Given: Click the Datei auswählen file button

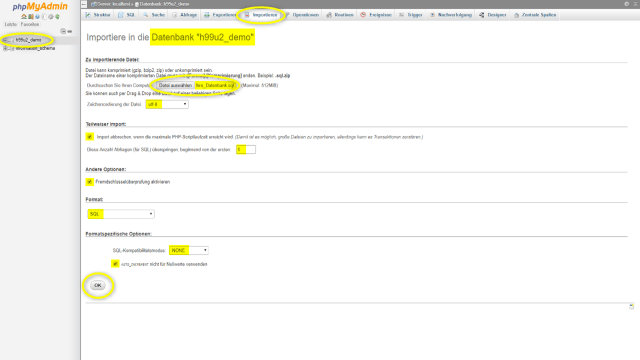Looking at the screenshot, I should [175, 85].
